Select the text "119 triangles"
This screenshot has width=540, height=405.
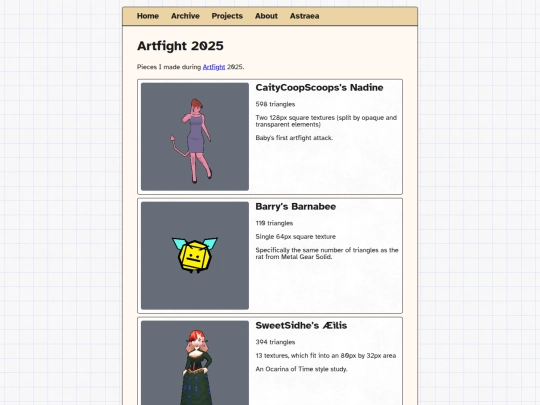[274, 223]
